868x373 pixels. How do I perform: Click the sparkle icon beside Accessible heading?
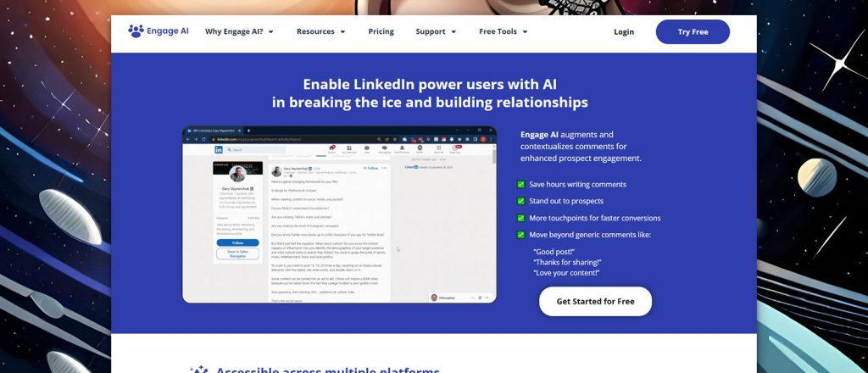tap(198, 369)
